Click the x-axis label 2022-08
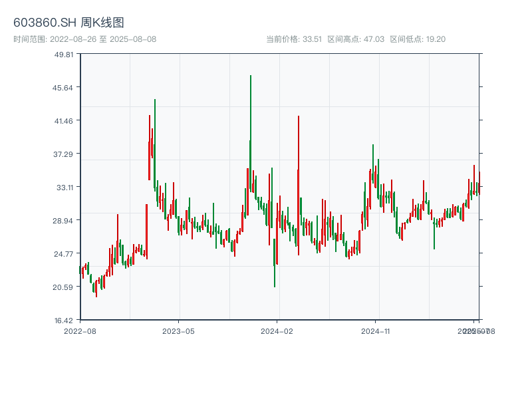This screenshot has height=399, width=532. coord(80,331)
